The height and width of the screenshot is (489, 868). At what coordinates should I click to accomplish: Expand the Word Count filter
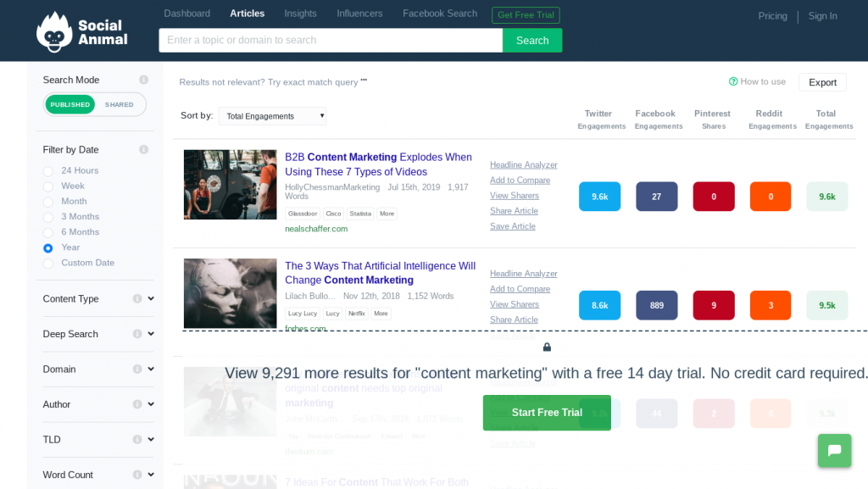tap(151, 475)
